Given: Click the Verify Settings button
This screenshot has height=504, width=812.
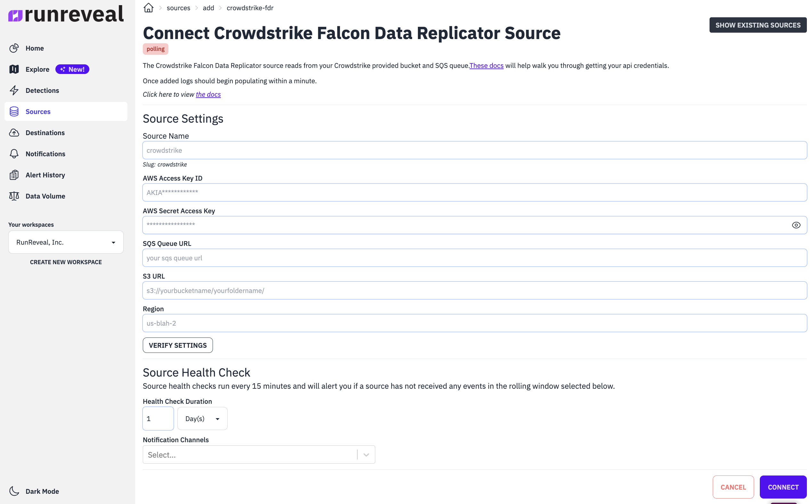Looking at the screenshot, I should pyautogui.click(x=178, y=345).
